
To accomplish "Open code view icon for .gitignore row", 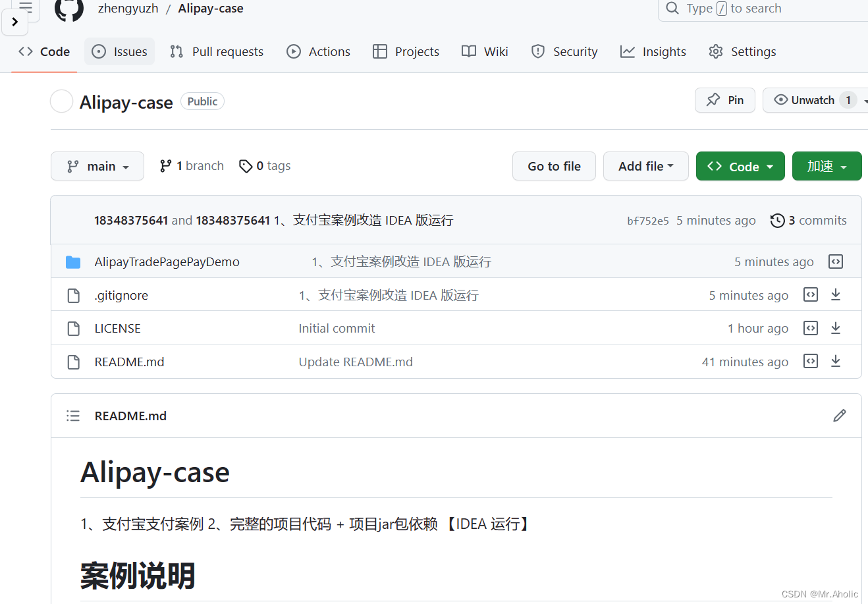I will tap(811, 294).
